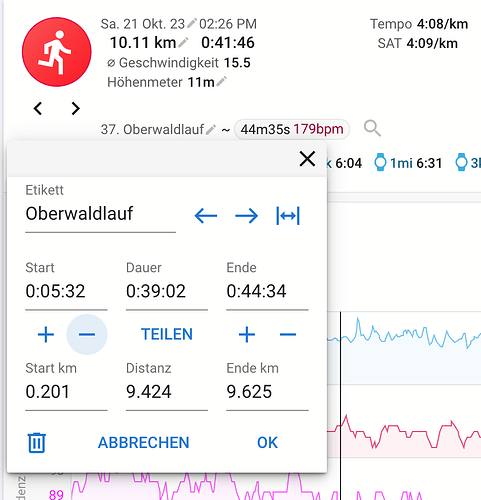Screen dimensions: 481x500
Task: Edit the activity date with pencil icon
Action: (x=192, y=23)
